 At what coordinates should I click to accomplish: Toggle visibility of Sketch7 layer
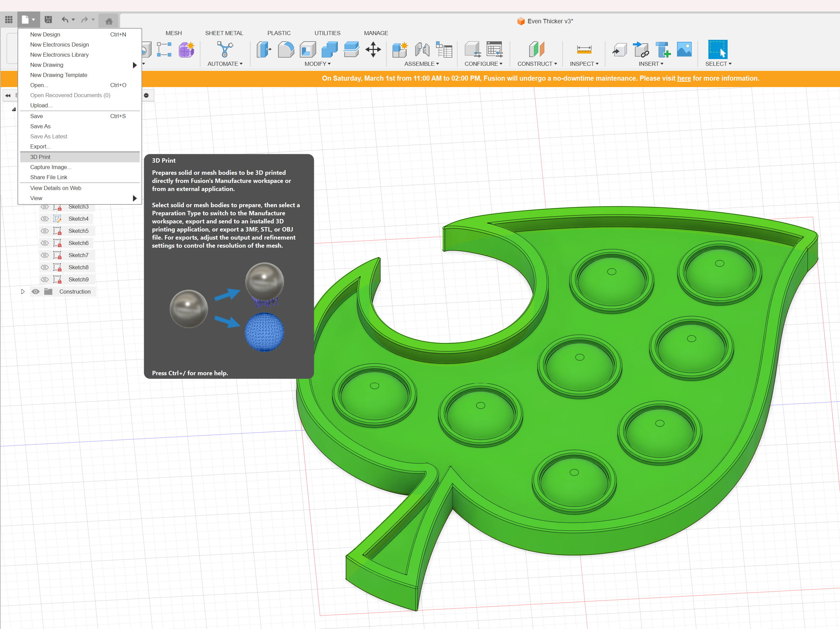[44, 254]
